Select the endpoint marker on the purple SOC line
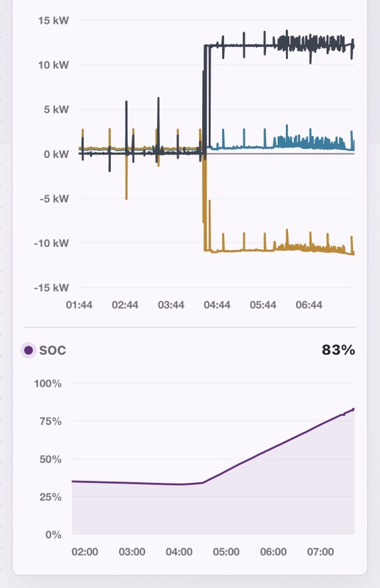 pos(354,409)
